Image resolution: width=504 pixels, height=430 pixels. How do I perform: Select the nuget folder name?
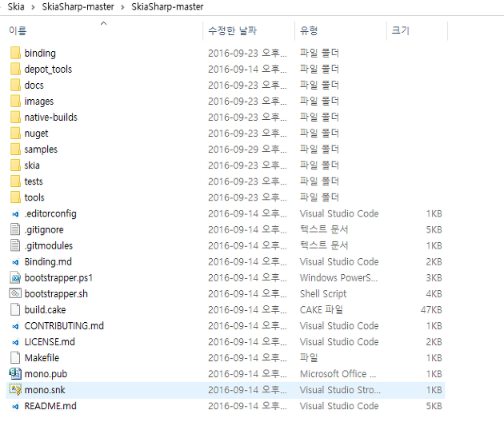(36, 133)
